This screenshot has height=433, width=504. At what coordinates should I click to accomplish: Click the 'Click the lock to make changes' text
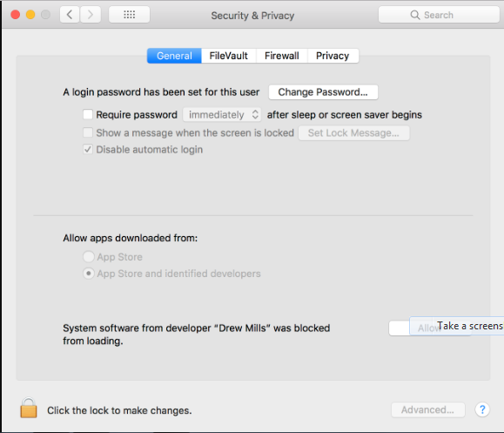[x=119, y=410]
